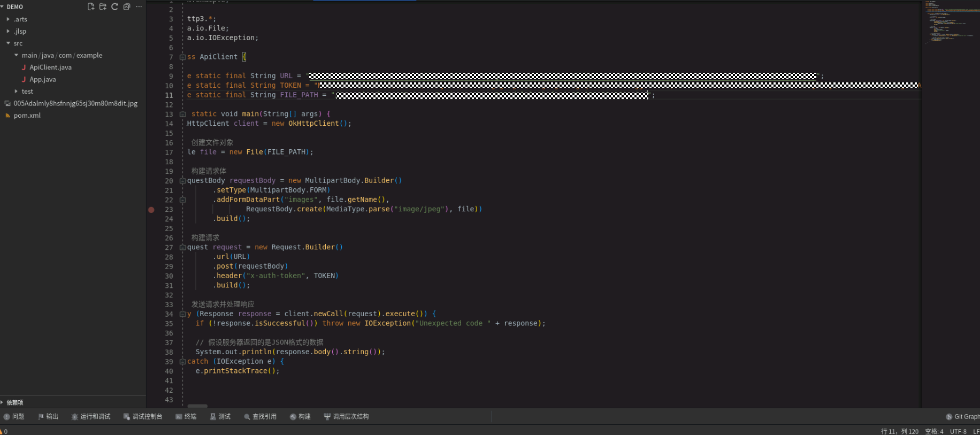Click the 行 11, 列 120 cursor position
Image resolution: width=980 pixels, height=435 pixels.
coord(900,431)
